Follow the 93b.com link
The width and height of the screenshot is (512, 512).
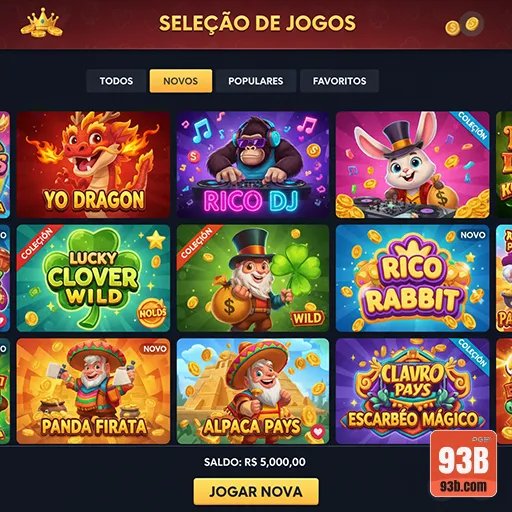[x=463, y=487]
